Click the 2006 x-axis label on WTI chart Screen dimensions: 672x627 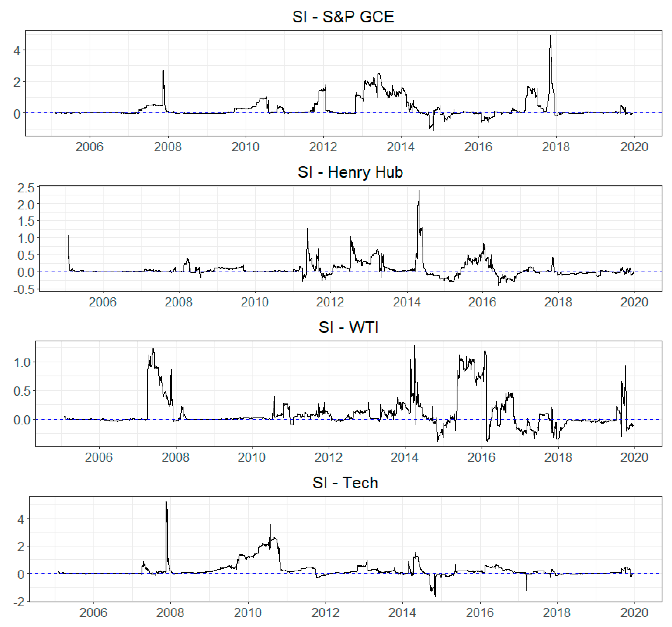[x=98, y=458]
